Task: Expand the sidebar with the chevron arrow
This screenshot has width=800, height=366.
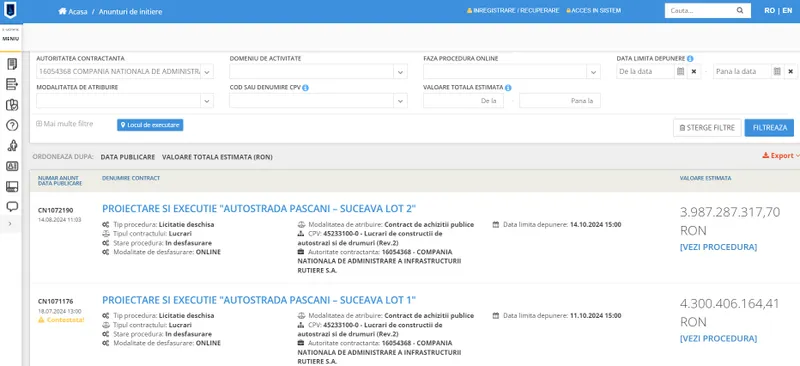Action: pos(10,224)
